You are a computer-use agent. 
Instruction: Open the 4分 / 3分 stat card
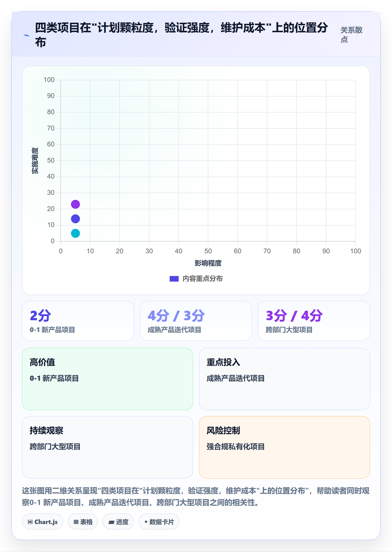[x=196, y=321]
